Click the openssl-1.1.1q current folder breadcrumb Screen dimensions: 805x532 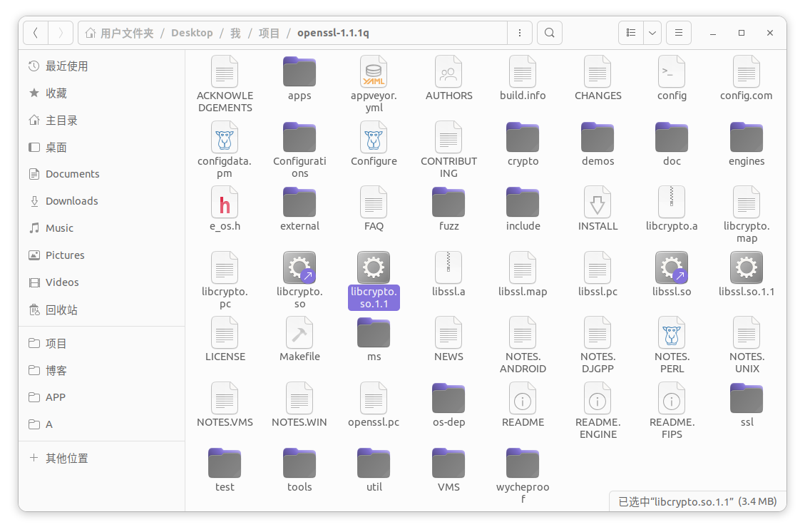coord(333,33)
